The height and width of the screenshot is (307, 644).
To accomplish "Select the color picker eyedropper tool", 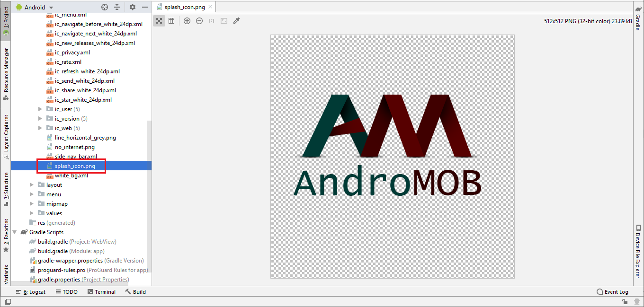I will (x=237, y=21).
